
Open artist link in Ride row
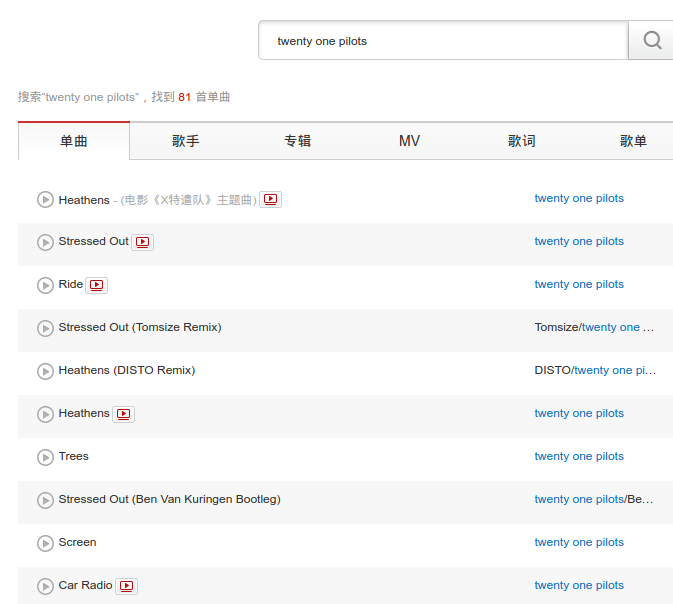tap(579, 284)
